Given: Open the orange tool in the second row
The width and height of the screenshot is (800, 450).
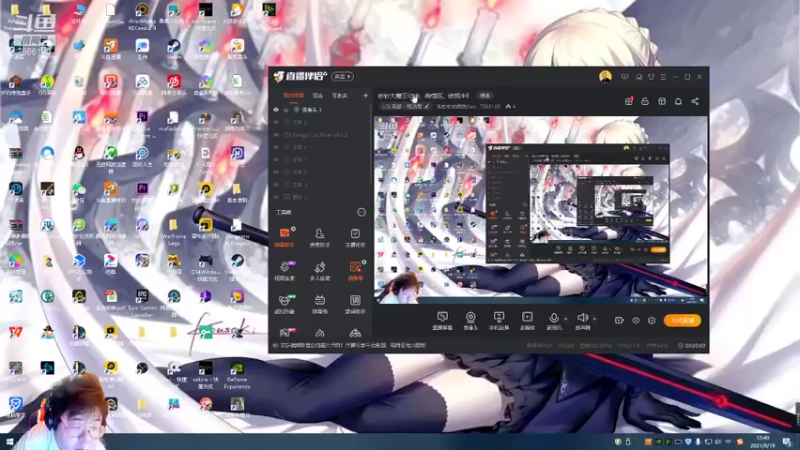Looking at the screenshot, I should pyautogui.click(x=355, y=270).
